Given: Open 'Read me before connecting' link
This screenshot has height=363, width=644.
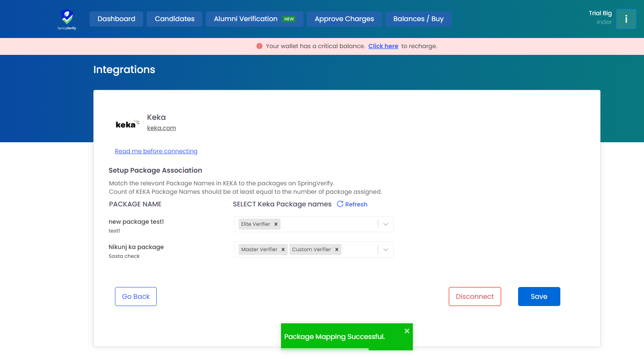Looking at the screenshot, I should pyautogui.click(x=156, y=151).
